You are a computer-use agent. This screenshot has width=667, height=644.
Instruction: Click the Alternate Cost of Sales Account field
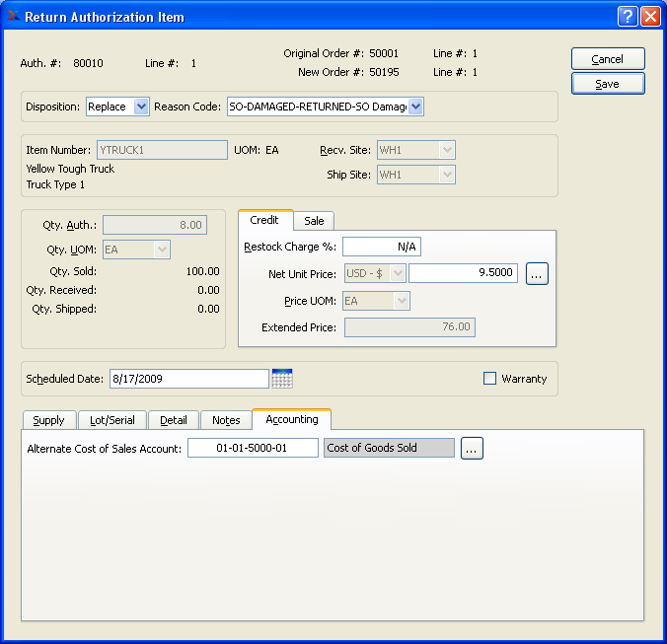tap(253, 449)
